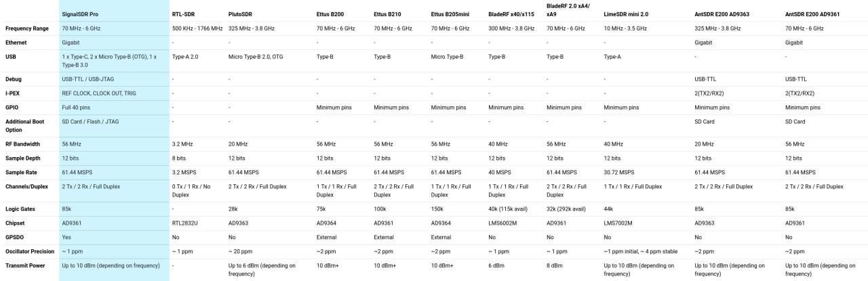Viewport: 868px width, 281px height.
Task: Select SignalSDR Pro's GPSDO Yes cell
Action: pyautogui.click(x=66, y=237)
